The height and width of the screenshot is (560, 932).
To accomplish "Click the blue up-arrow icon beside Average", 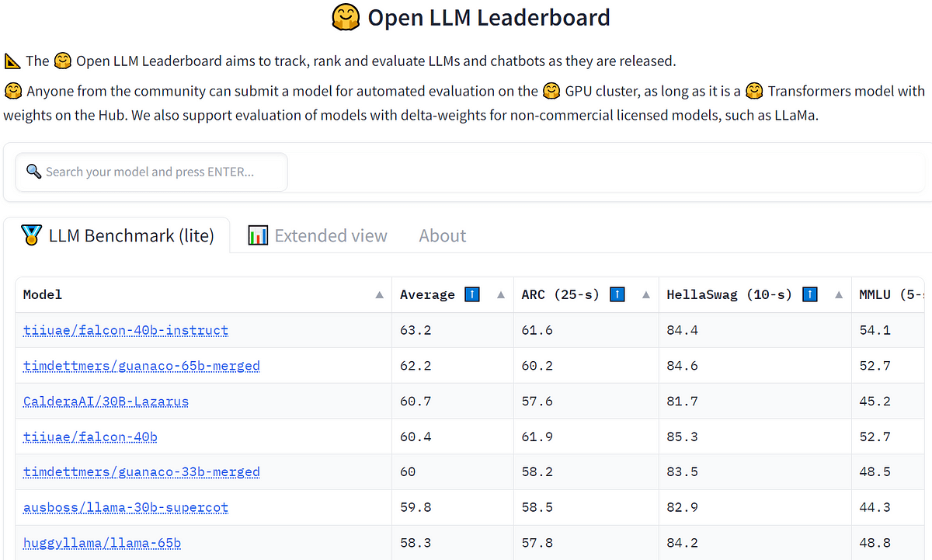I will 471,294.
